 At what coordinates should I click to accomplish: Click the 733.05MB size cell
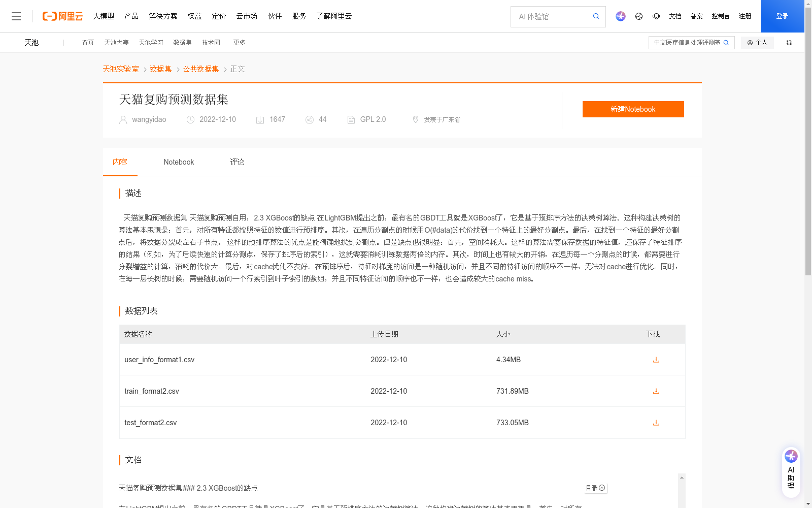(x=513, y=423)
